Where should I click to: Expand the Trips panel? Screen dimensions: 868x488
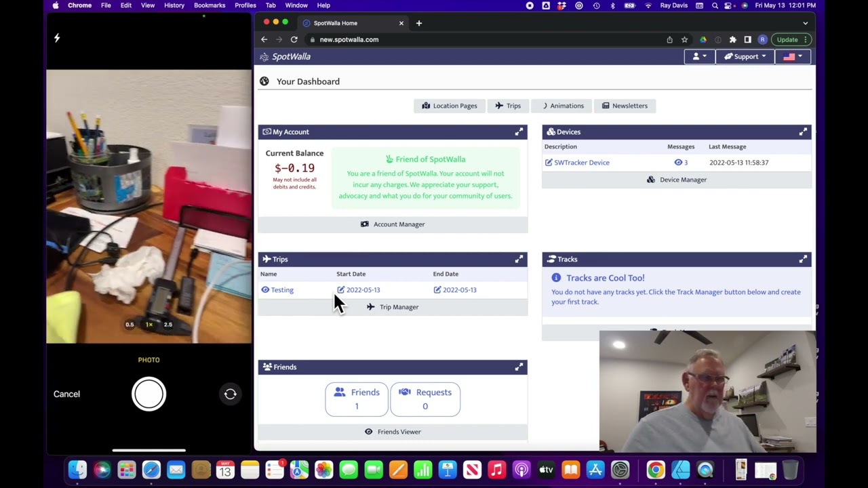[x=519, y=259]
